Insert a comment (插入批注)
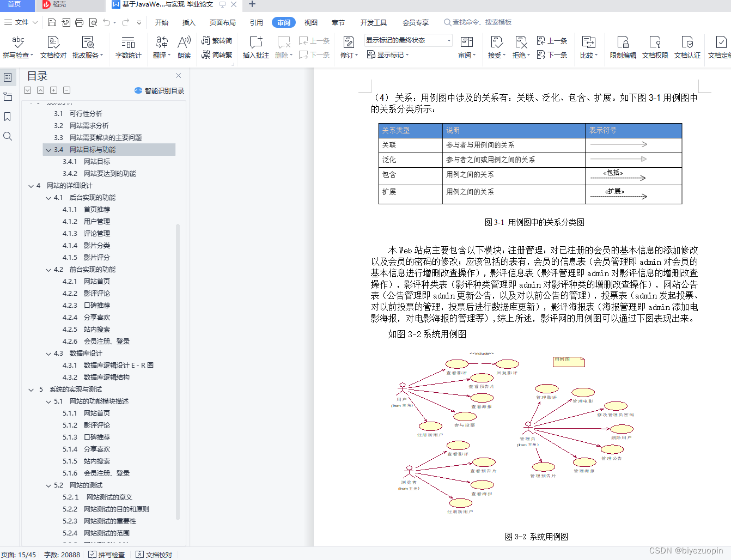 pyautogui.click(x=255, y=47)
